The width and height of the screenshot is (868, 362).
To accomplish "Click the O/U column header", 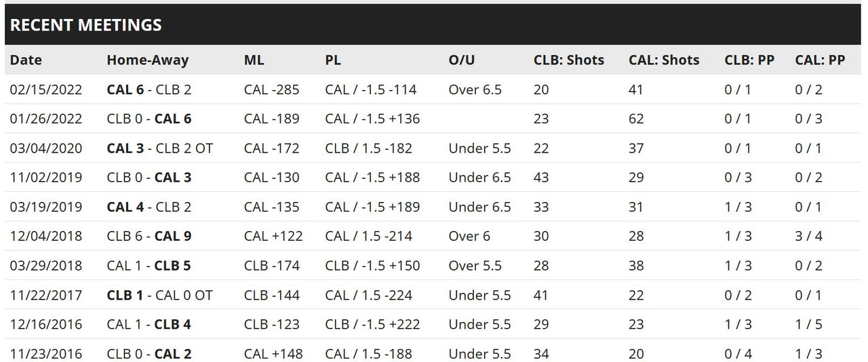I will click(x=461, y=60).
